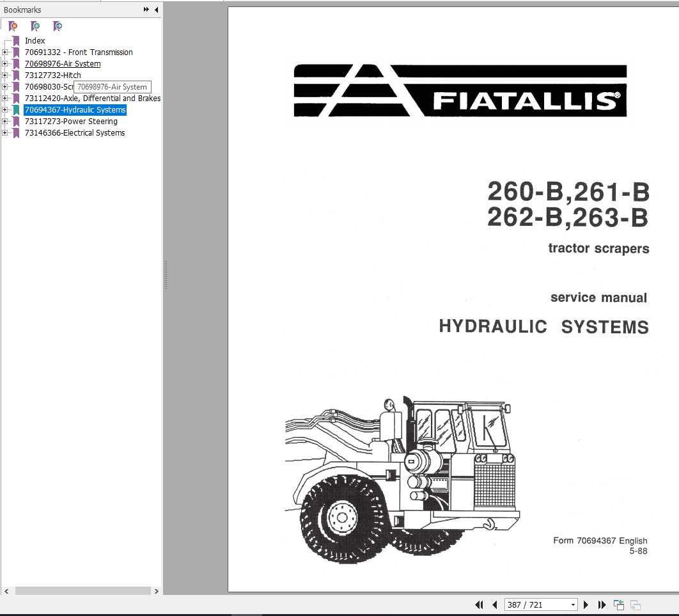Click the bookmark icon beside 73112420-Axle, Differential and Brakes

coord(16,99)
